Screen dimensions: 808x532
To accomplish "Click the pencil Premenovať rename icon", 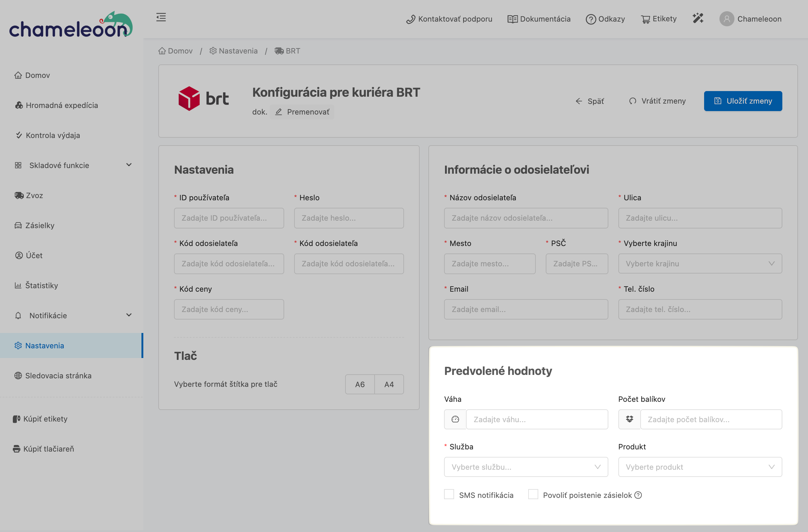I will point(279,112).
